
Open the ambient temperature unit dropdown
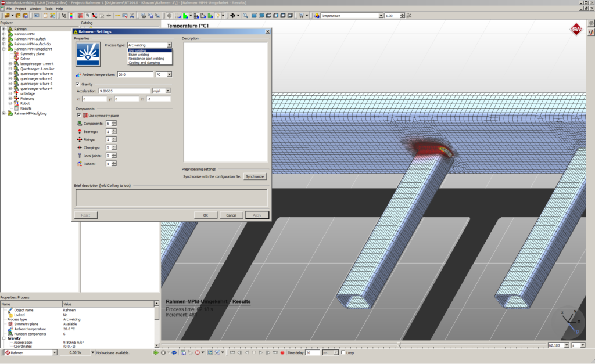pos(169,74)
